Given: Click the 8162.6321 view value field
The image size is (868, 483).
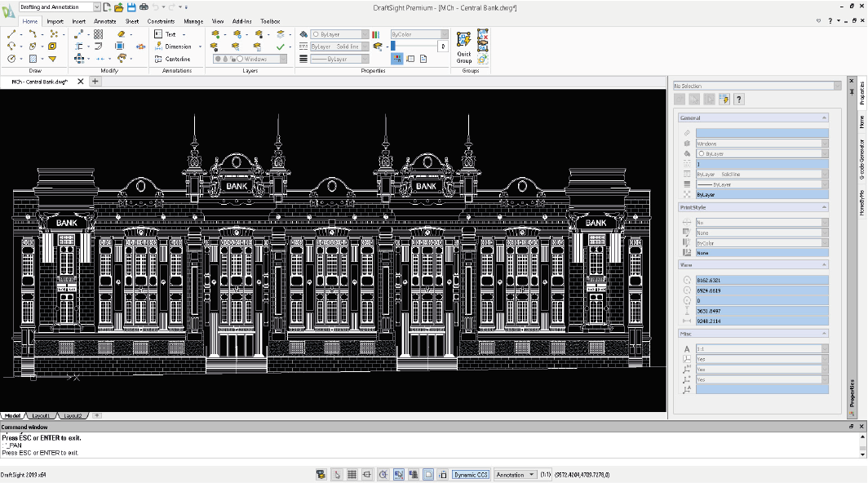Looking at the screenshot, I should [x=762, y=281].
